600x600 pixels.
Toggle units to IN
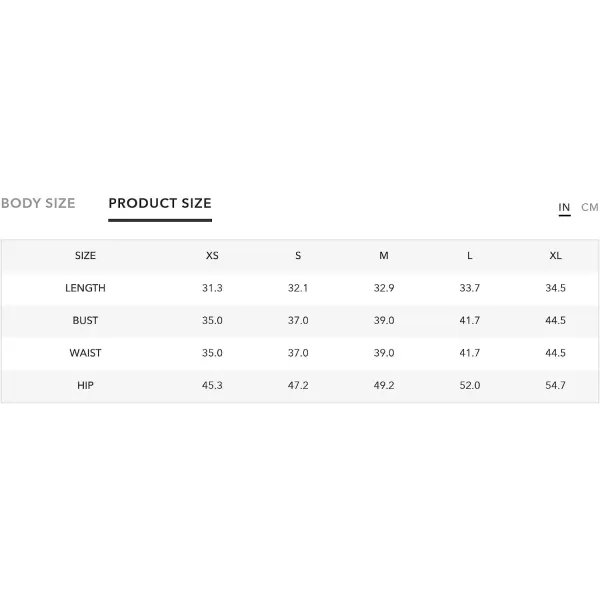coord(564,207)
